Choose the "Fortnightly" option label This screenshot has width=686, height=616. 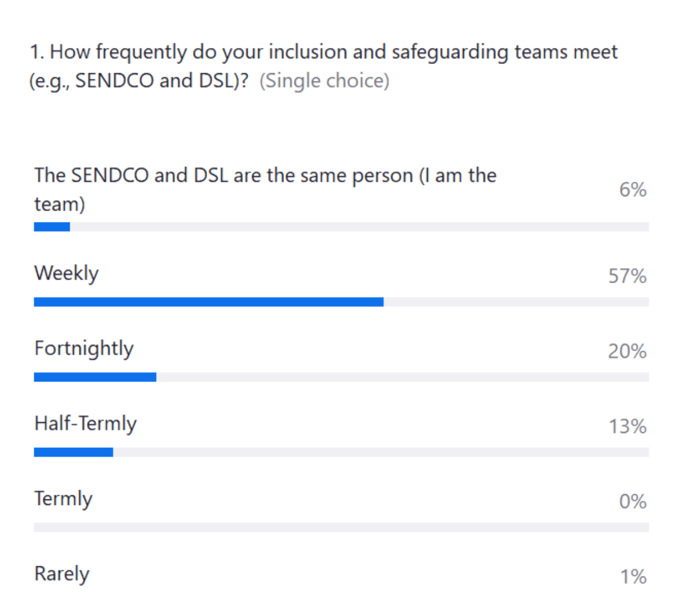[84, 348]
